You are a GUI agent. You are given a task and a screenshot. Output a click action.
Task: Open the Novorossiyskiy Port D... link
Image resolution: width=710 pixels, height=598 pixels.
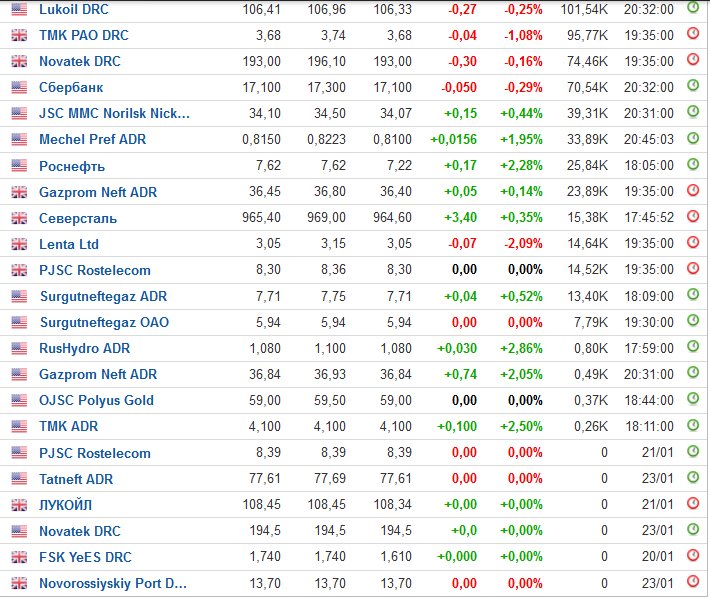[x=113, y=584]
